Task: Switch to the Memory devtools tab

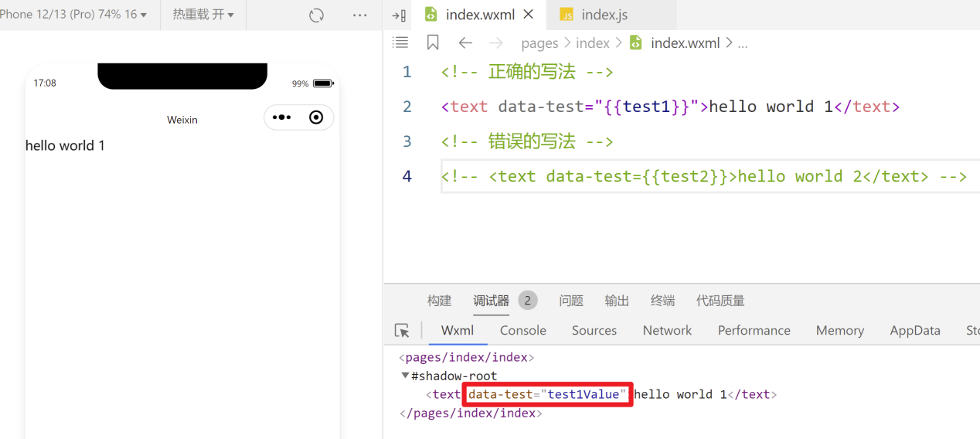Action: pyautogui.click(x=840, y=330)
